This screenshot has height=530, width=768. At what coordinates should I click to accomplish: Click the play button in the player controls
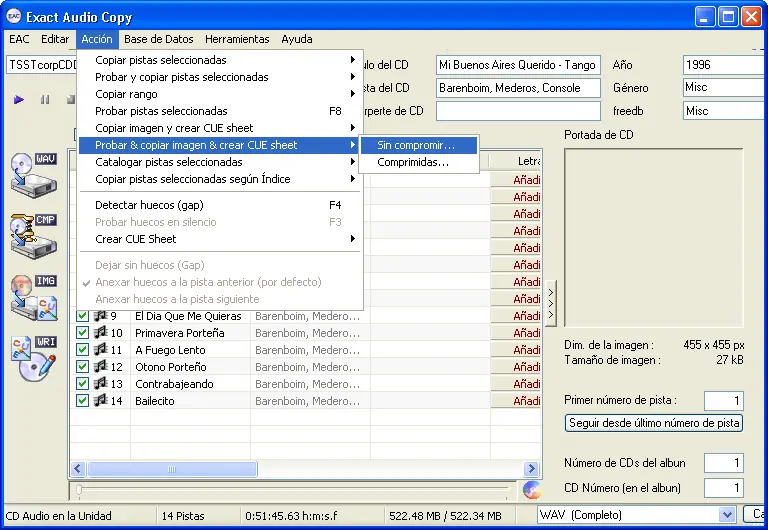(19, 100)
